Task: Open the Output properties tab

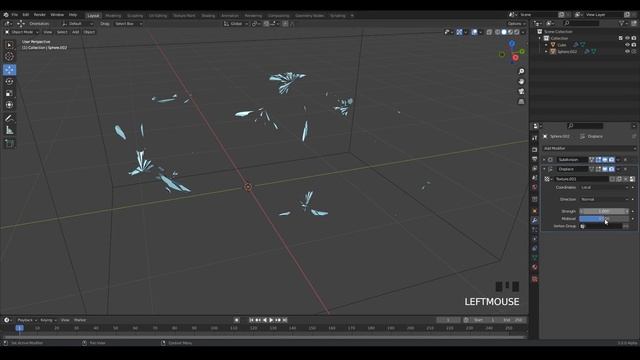Action: pos(535,159)
